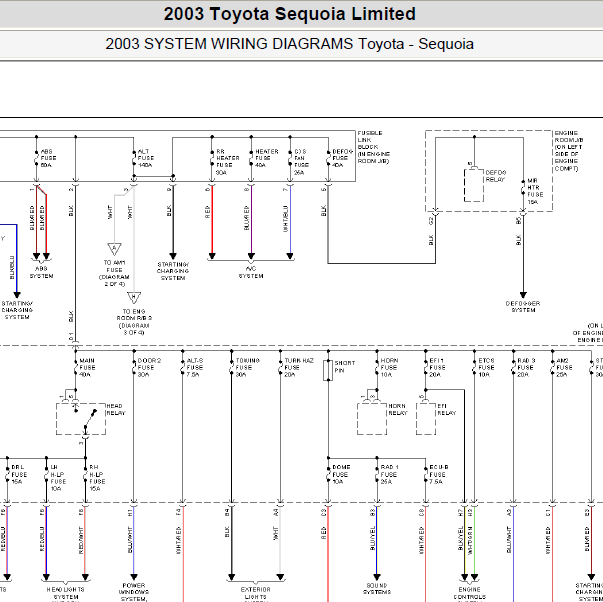
Task: Click the WHT/GRN wire color label
Action: click(x=470, y=540)
